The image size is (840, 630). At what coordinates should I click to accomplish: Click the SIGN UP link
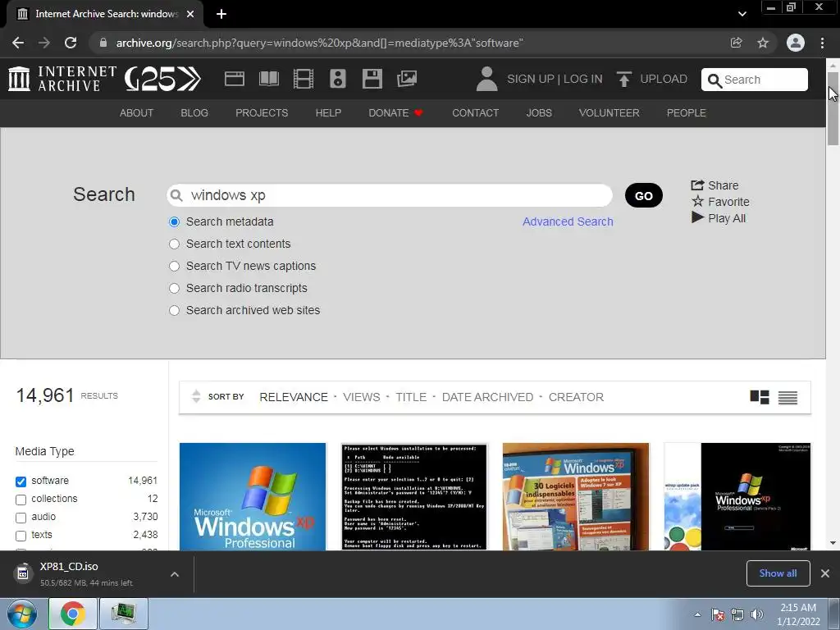[531, 79]
